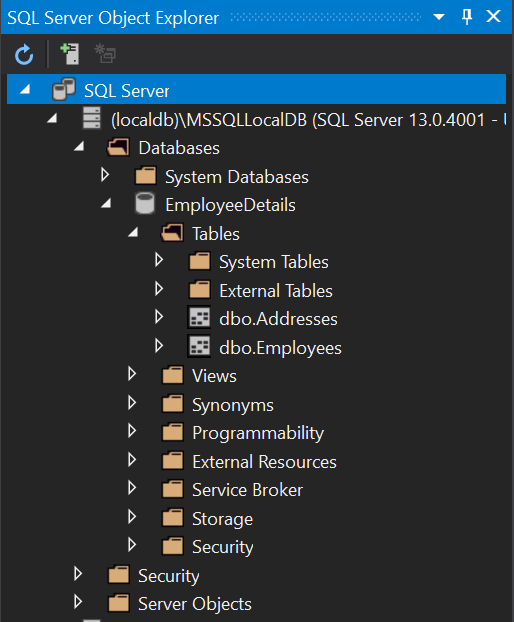Select the Views folder
The image size is (514, 622).
click(x=214, y=376)
